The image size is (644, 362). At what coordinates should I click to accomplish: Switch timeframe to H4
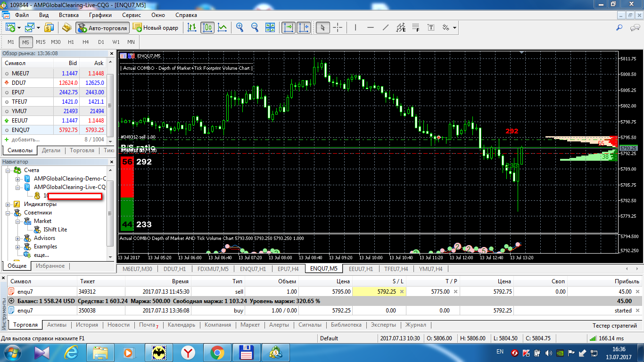click(85, 42)
